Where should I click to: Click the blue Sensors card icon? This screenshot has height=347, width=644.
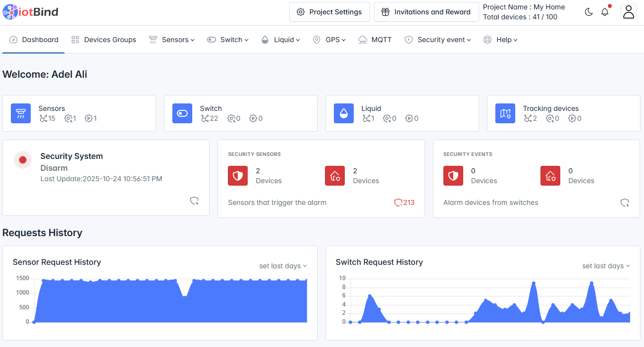pos(21,113)
